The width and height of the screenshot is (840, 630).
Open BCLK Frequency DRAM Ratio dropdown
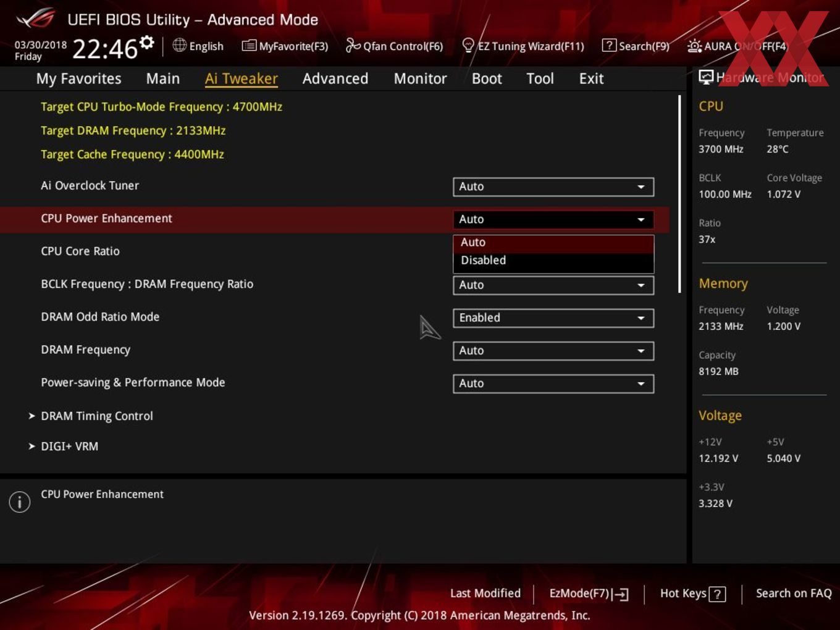pyautogui.click(x=553, y=285)
